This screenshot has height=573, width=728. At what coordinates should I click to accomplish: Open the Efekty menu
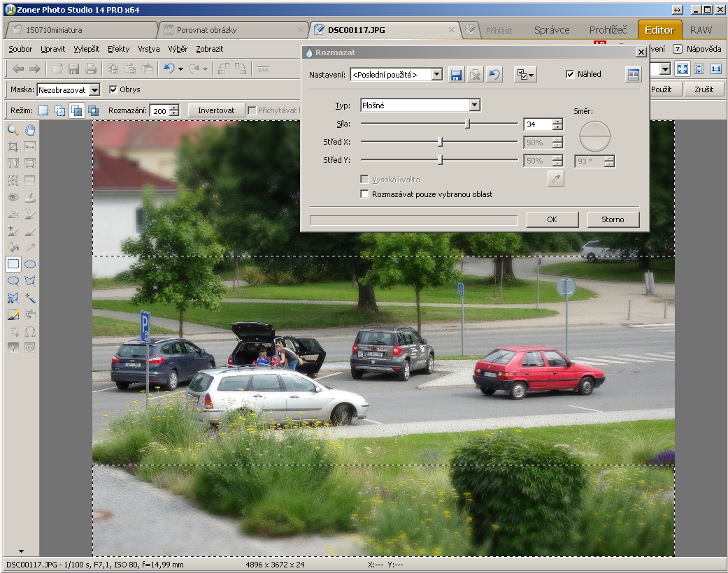[x=118, y=49]
